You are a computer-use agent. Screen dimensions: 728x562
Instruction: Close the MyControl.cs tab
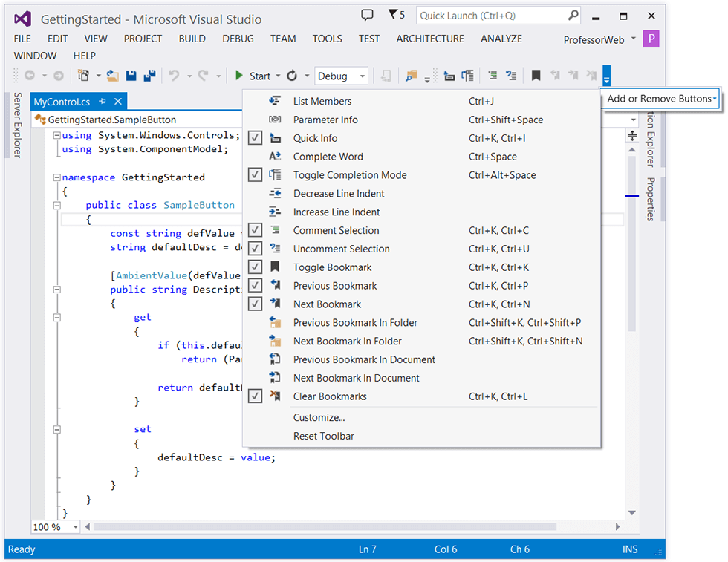click(x=118, y=101)
